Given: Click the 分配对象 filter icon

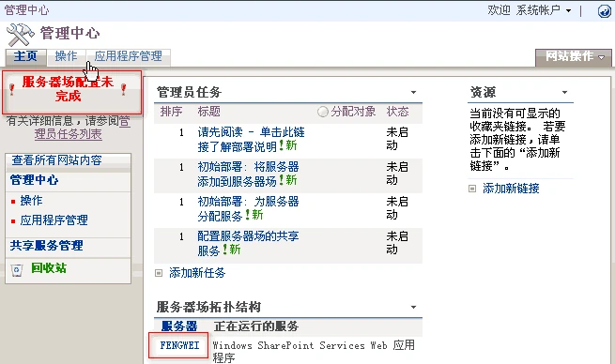Looking at the screenshot, I should click(x=323, y=112).
